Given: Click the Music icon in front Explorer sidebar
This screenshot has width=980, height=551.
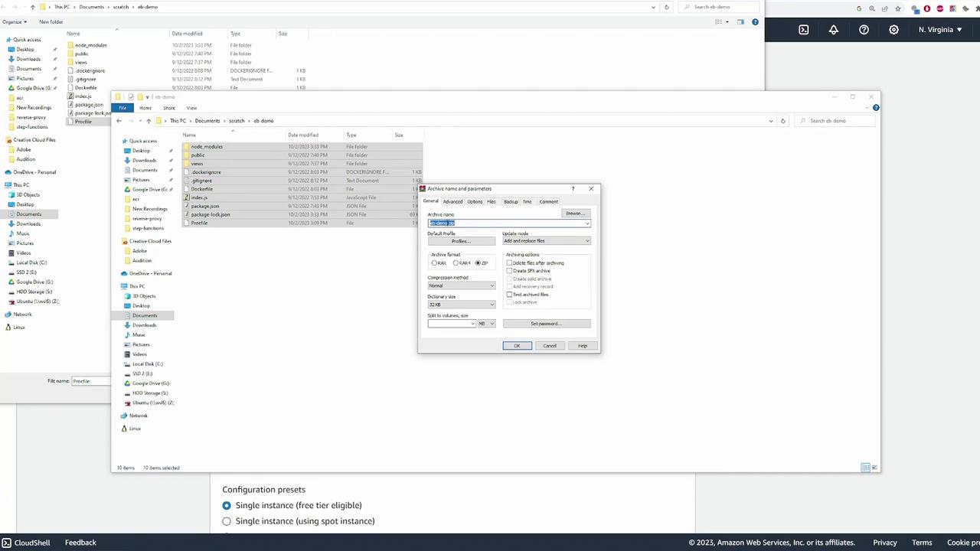Looking at the screenshot, I should click(x=127, y=334).
